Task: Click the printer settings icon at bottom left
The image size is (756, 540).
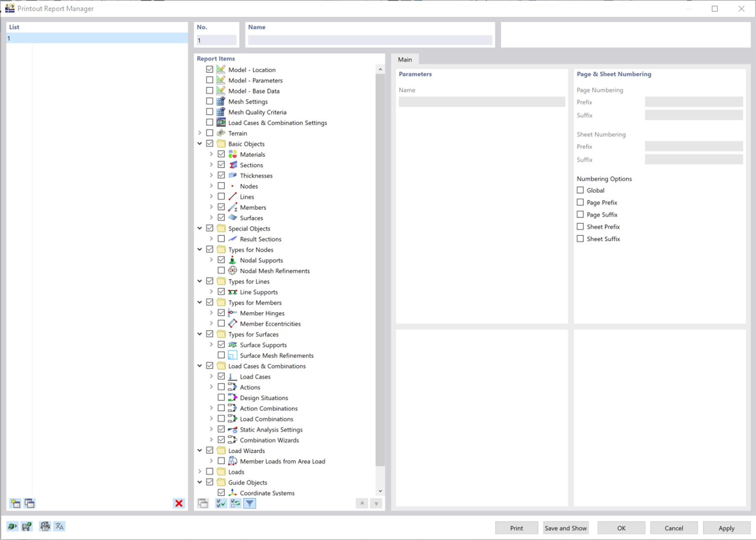Action: tap(44, 526)
